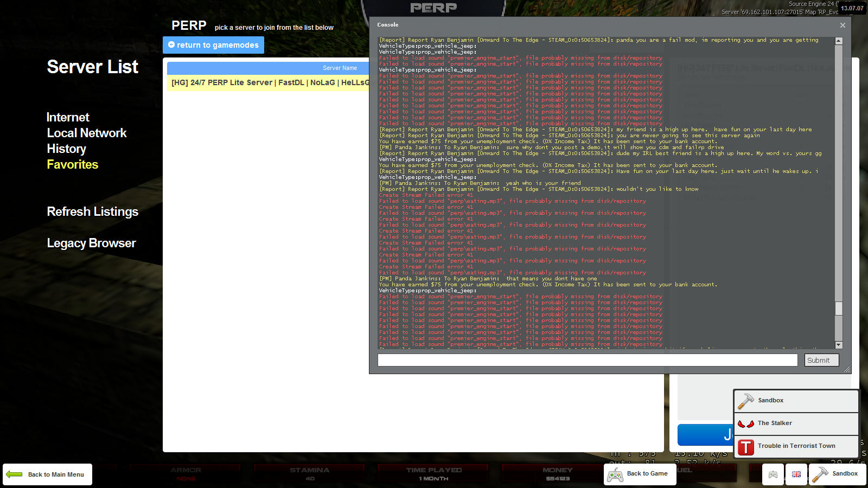Close the Console window
Screen dimensions: 868x488
tap(843, 25)
